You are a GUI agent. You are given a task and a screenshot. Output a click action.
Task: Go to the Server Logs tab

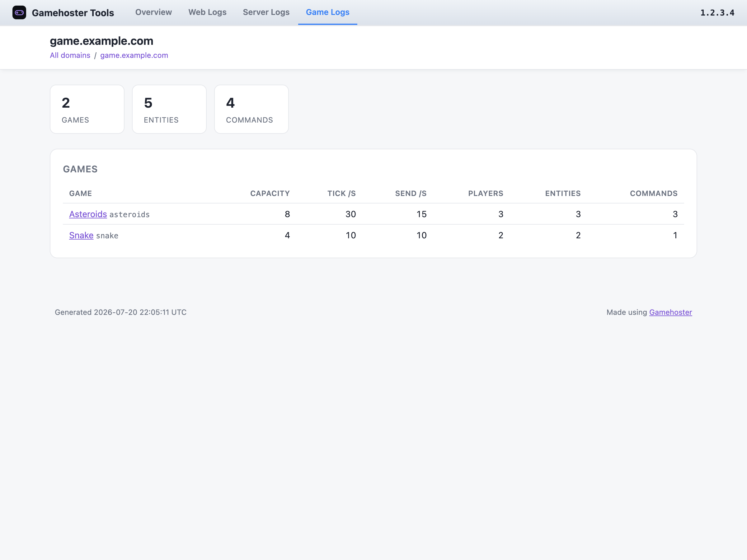pyautogui.click(x=266, y=12)
